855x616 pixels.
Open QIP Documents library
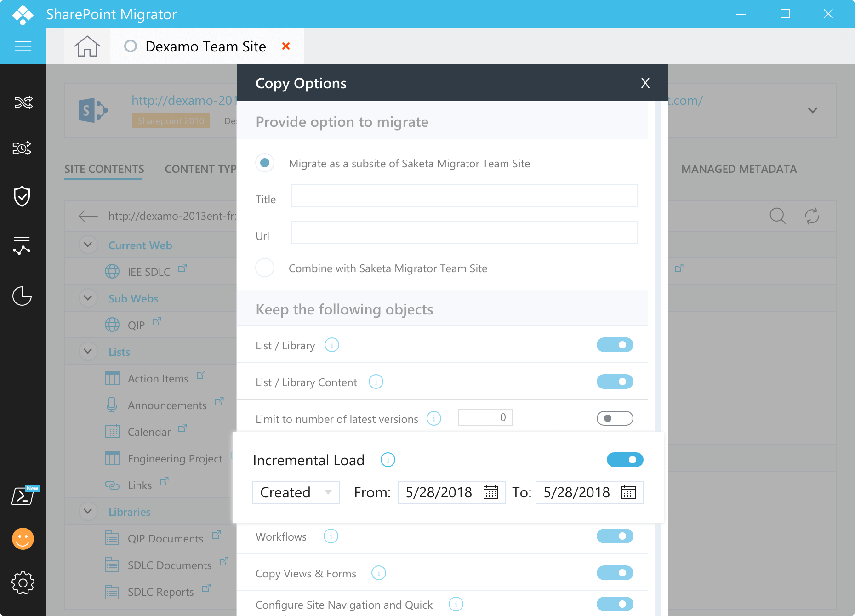click(165, 539)
